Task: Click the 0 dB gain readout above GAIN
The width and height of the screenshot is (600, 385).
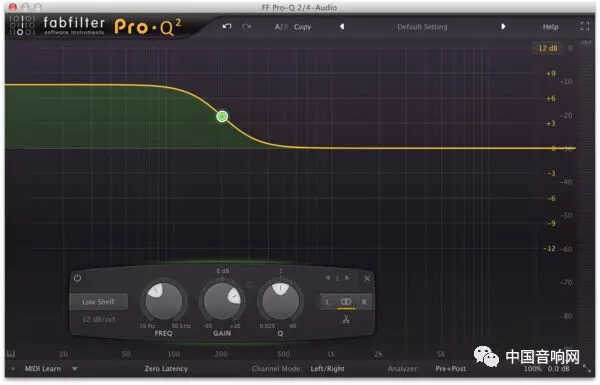Action: tap(223, 271)
